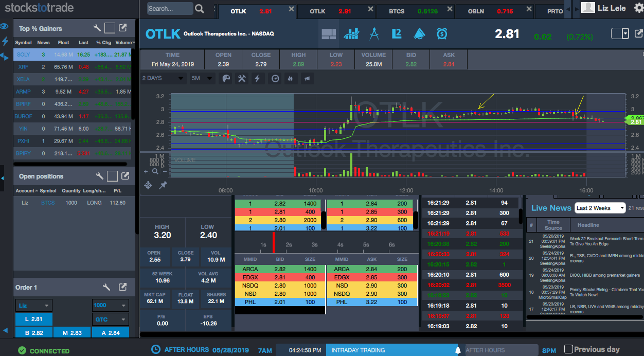The image size is (644, 356).
Task: Open the Level 2 quotes icon
Action: coord(396,34)
